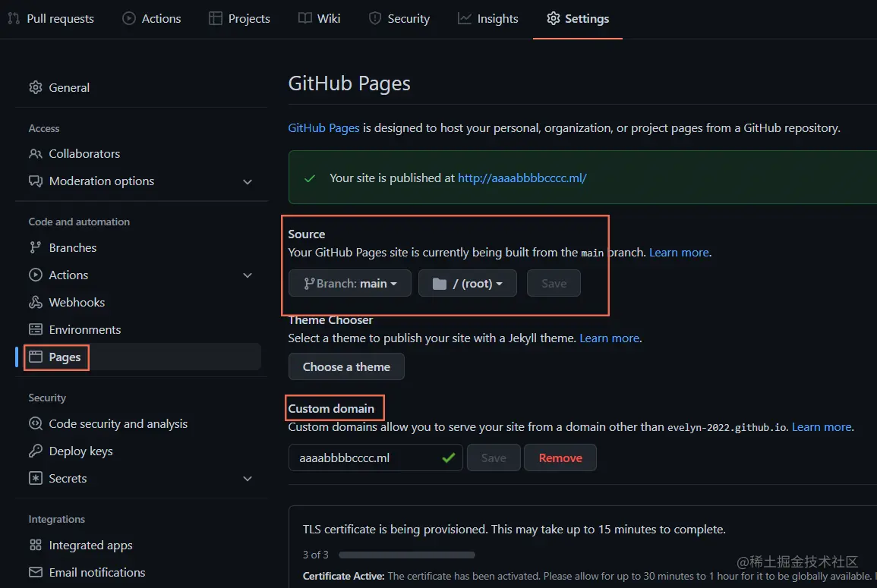Screen dimensions: 877x588
Task: Open the Branch: main dropdown
Action: [350, 284]
